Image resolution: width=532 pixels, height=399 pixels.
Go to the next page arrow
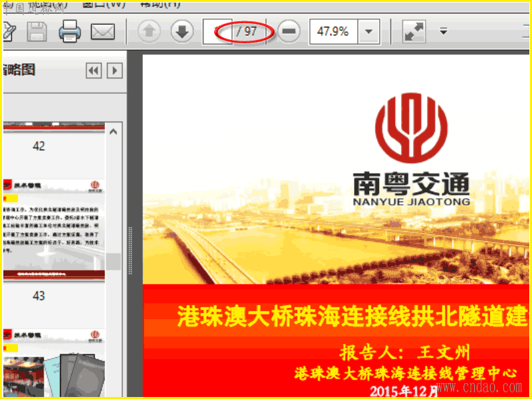182,31
